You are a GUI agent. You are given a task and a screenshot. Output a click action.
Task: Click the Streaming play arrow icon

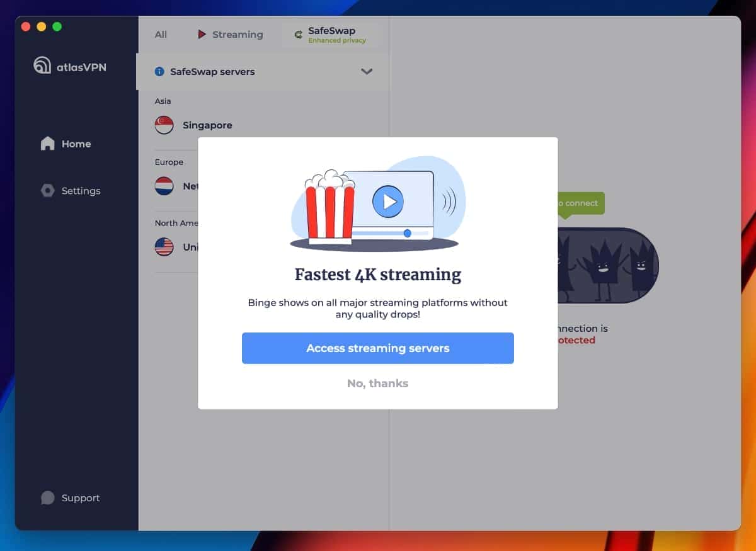click(202, 35)
